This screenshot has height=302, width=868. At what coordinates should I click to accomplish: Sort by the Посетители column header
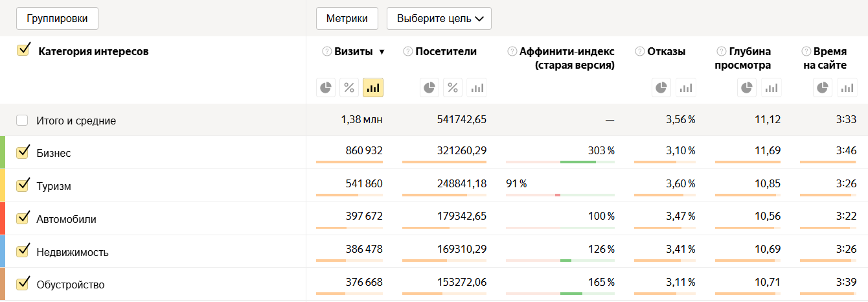(446, 52)
